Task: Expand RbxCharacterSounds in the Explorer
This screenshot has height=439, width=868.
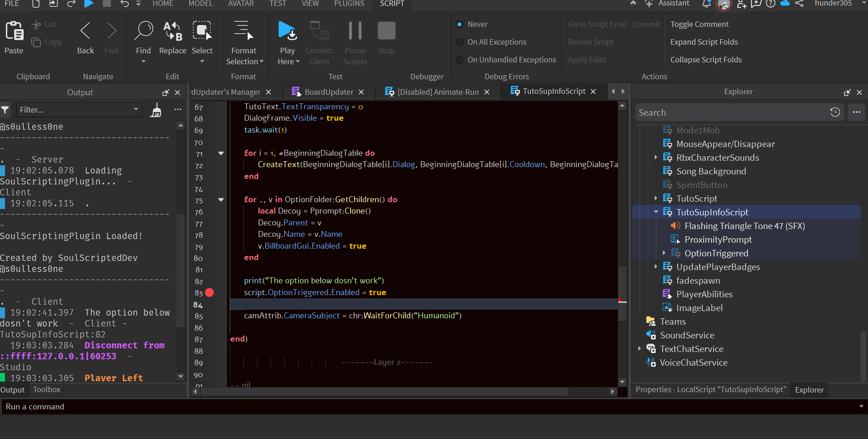Action: click(x=655, y=157)
